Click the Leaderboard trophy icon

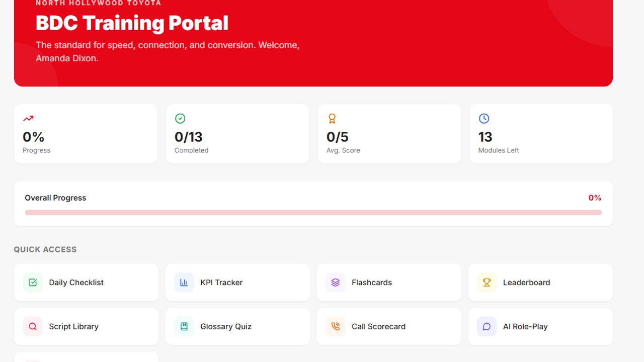point(487,283)
